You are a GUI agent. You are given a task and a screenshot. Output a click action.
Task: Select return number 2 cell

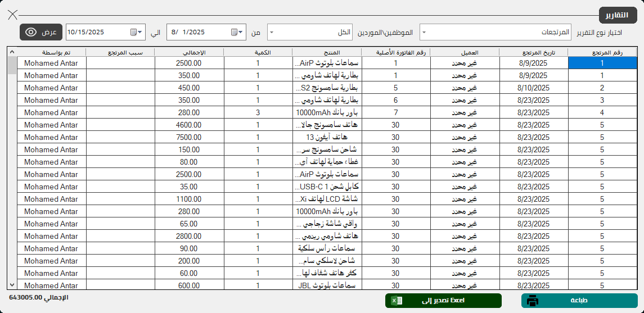[602, 87]
